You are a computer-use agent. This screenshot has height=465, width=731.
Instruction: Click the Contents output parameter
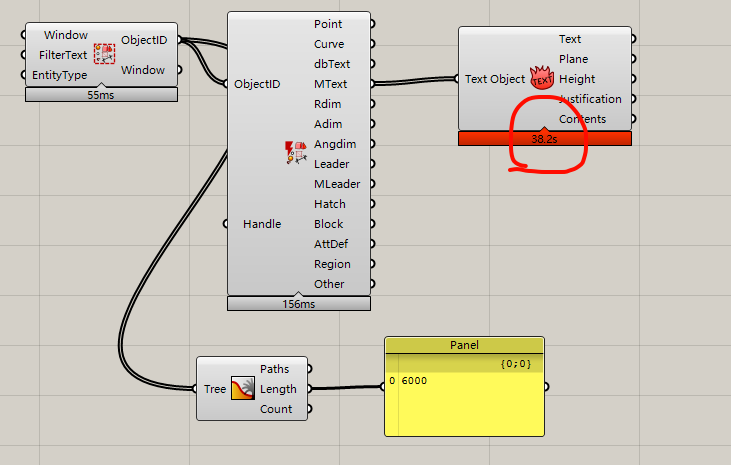click(x=583, y=119)
